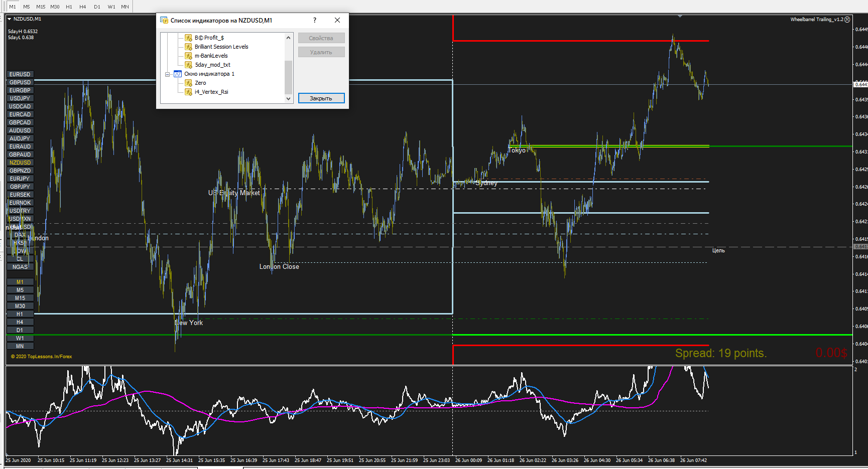The width and height of the screenshot is (868, 469).
Task: Select the m-BankLevels indicator icon
Action: point(188,56)
